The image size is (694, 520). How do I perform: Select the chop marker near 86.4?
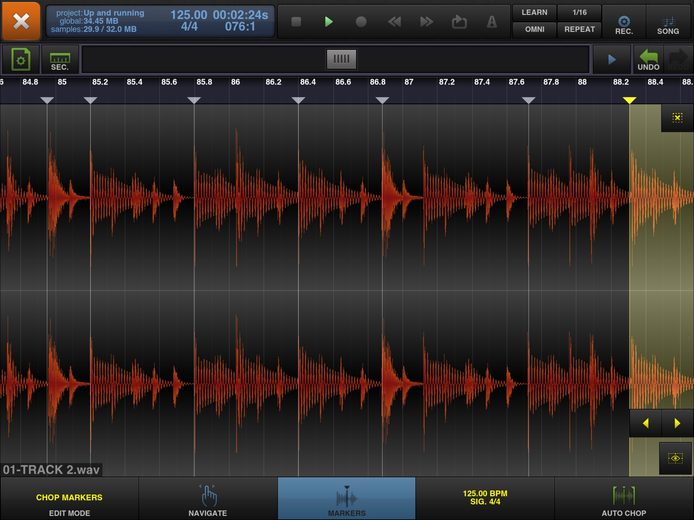coord(298,100)
